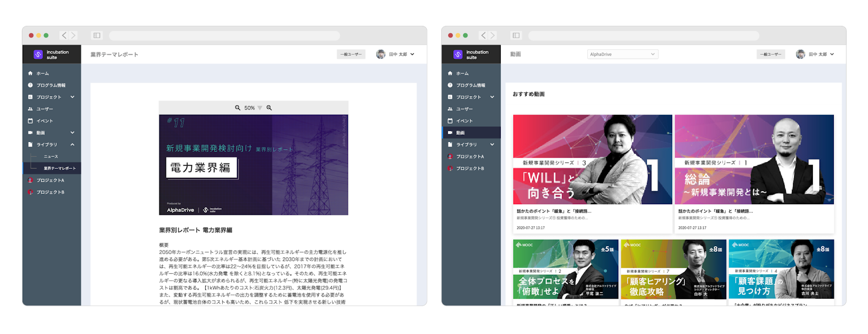Open プロジェクトB avatar in the left window sidebar
868x334 pixels.
[x=30, y=192]
